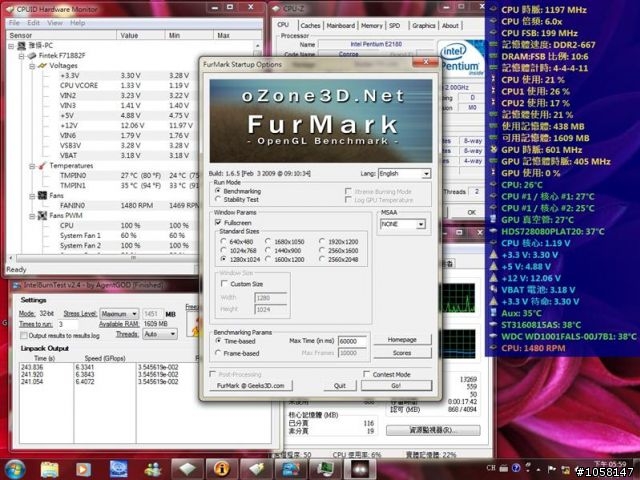This screenshot has width=640, height=480.
Task: Open Windows Live Messenger taskbar icon
Action: pos(153,469)
